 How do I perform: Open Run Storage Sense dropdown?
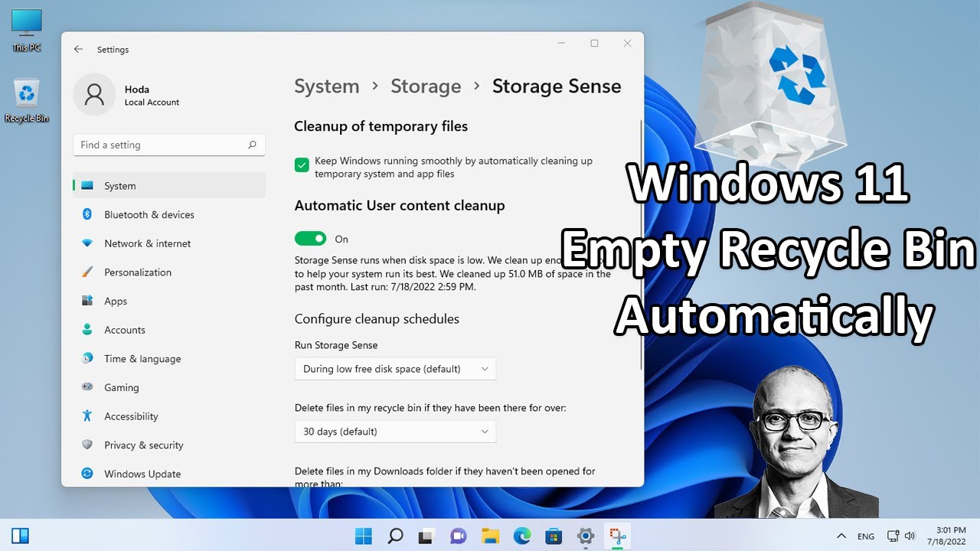point(395,369)
